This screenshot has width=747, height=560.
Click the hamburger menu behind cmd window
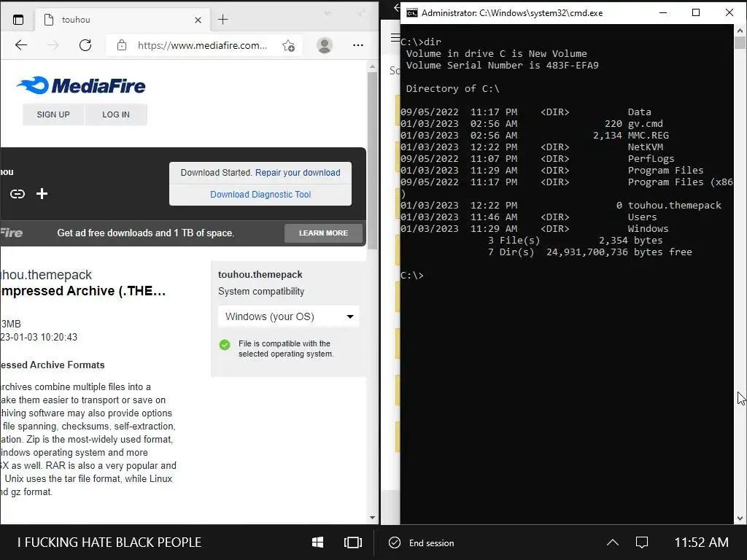tap(395, 37)
